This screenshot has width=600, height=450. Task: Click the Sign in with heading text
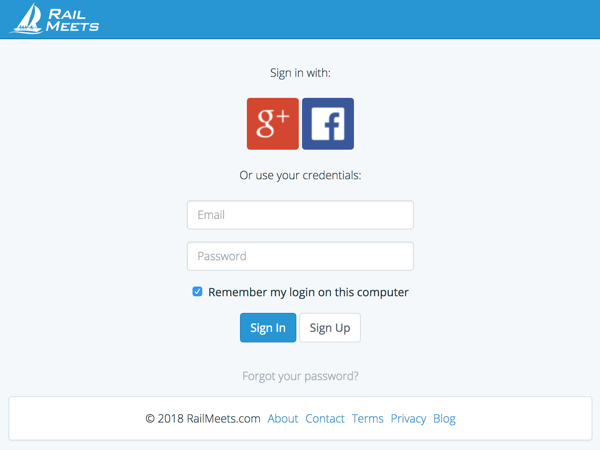pos(300,73)
